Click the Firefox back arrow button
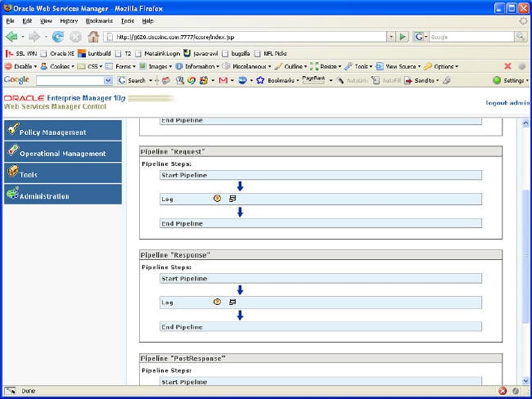This screenshot has height=399, width=532. coord(11,37)
